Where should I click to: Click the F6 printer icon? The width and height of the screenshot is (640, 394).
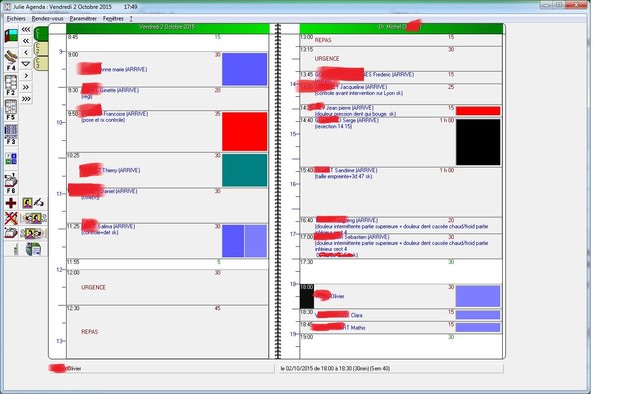point(11,184)
